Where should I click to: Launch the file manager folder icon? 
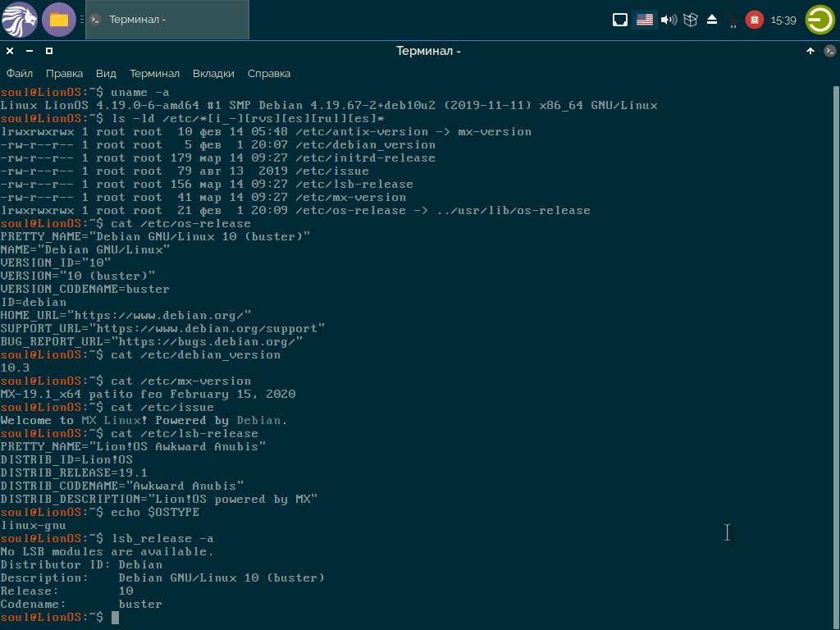[x=59, y=20]
